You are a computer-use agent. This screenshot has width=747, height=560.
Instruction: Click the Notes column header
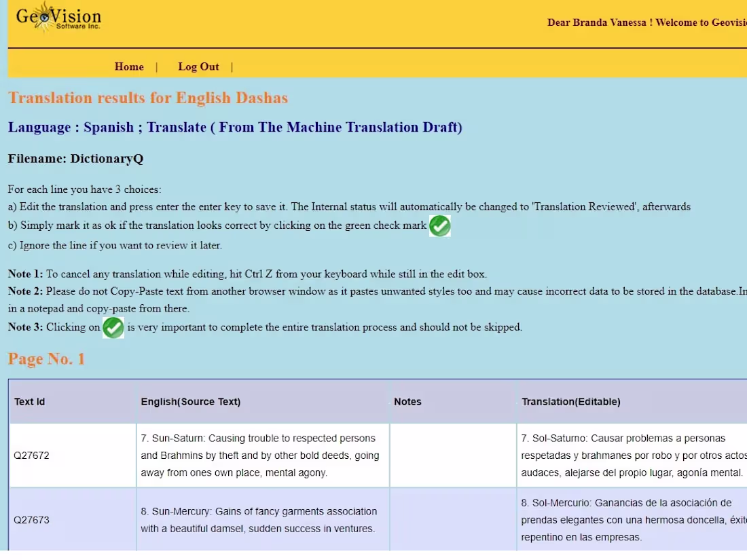coord(407,401)
